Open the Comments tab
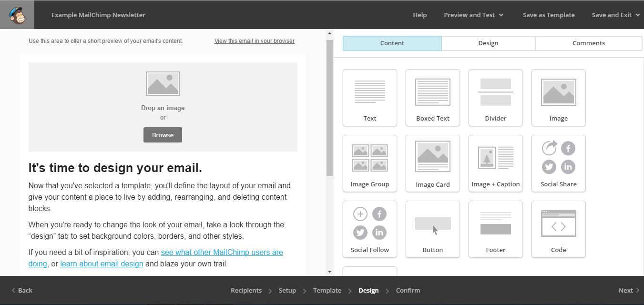The height and width of the screenshot is (305, 644). 589,43
